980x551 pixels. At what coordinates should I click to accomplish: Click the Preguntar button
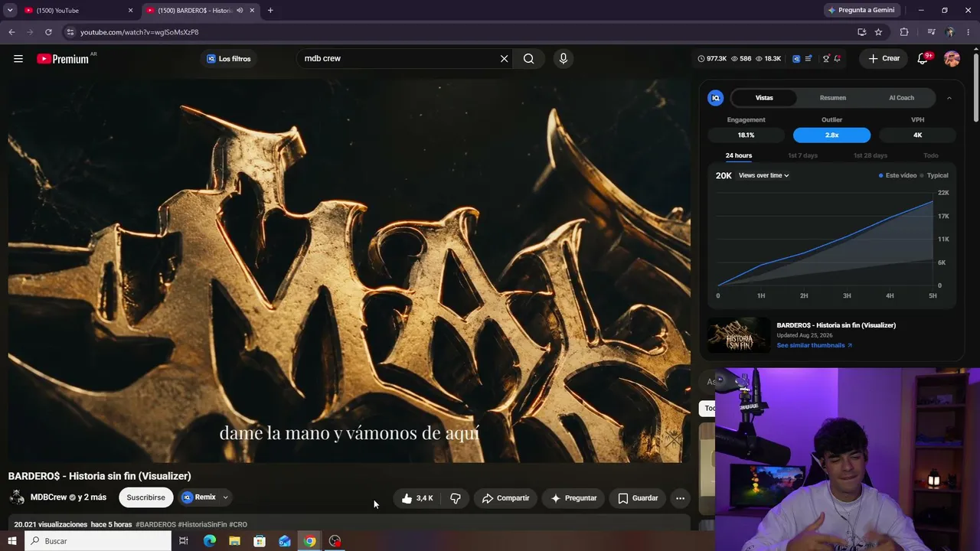pyautogui.click(x=574, y=498)
